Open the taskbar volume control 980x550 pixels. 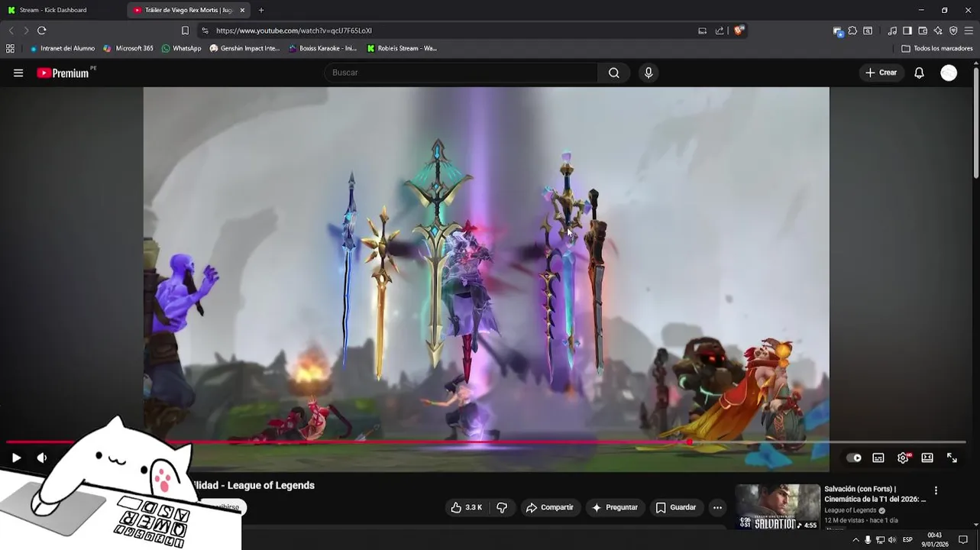pyautogui.click(x=892, y=540)
